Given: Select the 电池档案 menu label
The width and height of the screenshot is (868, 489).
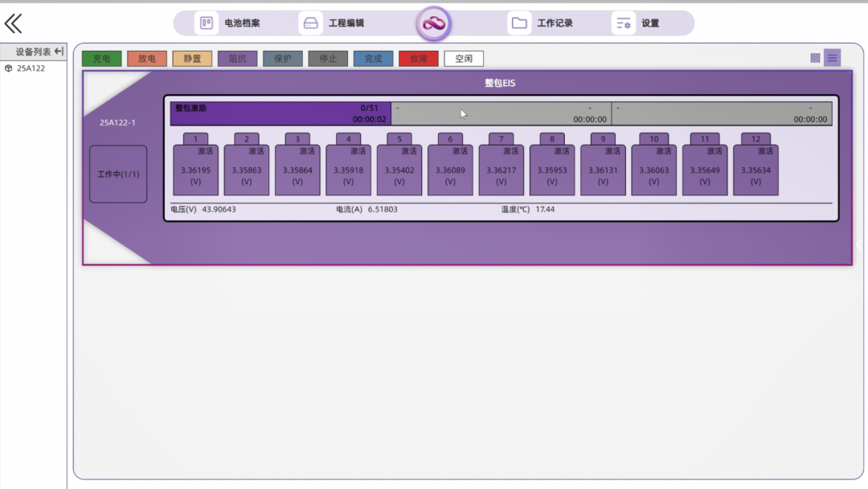Looking at the screenshot, I should click(242, 23).
